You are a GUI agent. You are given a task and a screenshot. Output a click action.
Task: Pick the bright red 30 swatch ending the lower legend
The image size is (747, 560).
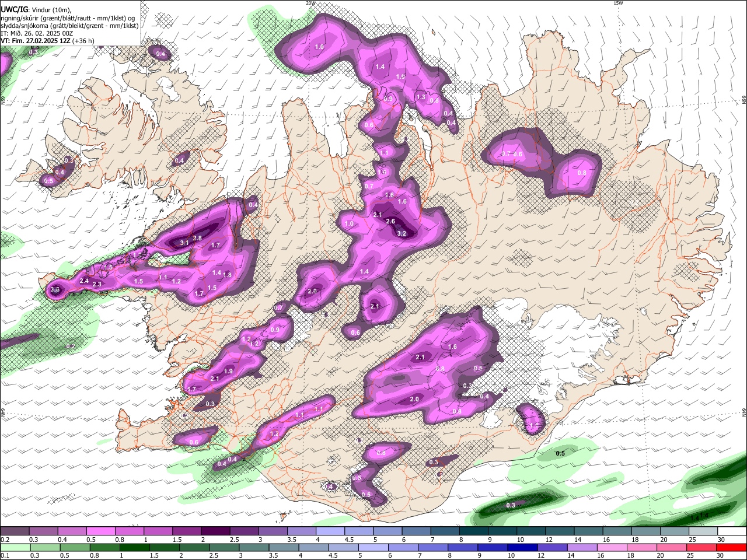[732, 547]
